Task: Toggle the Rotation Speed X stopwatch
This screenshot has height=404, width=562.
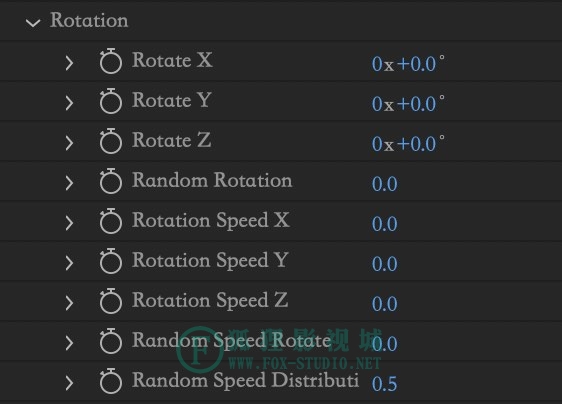Action: click(x=110, y=221)
